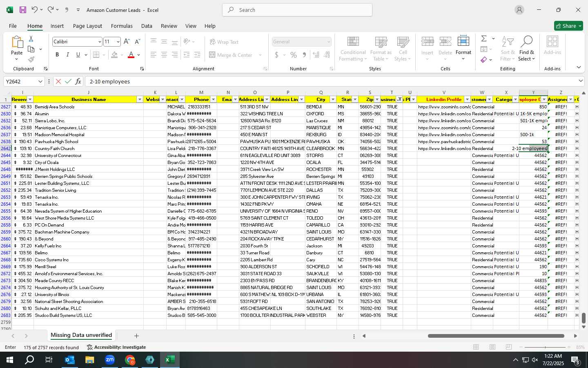Switch to Page Layout view icon
588x368 pixels.
pos(492,347)
